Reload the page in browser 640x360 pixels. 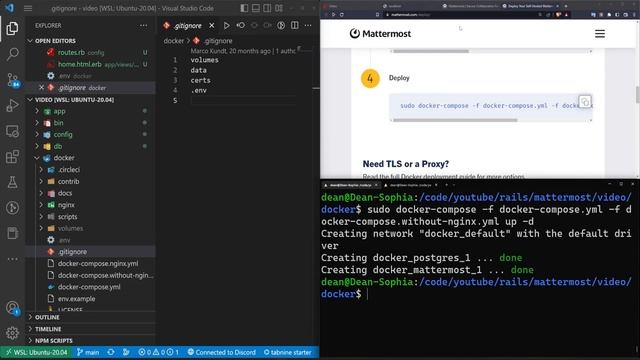[342, 14]
